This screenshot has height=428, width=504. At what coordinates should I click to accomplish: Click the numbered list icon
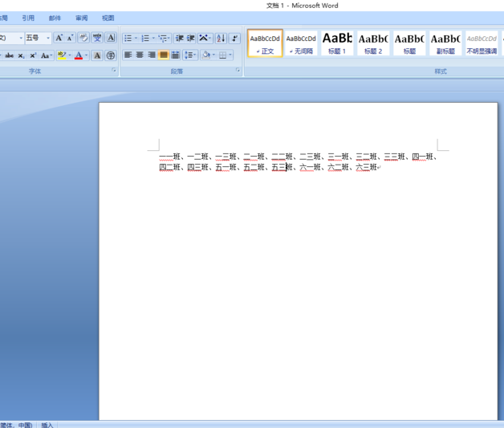[145, 39]
